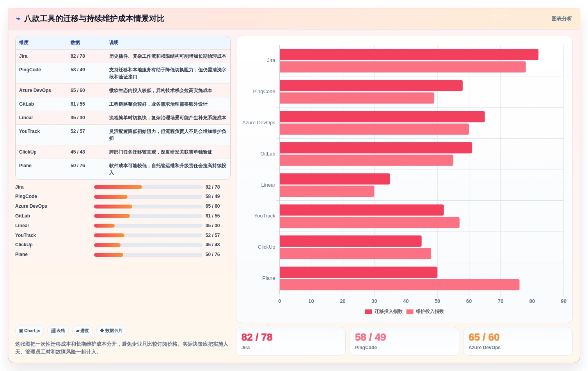Viewport: 588px width, 371px height.
Task: Click the 图表分析 label in the header
Action: point(561,19)
